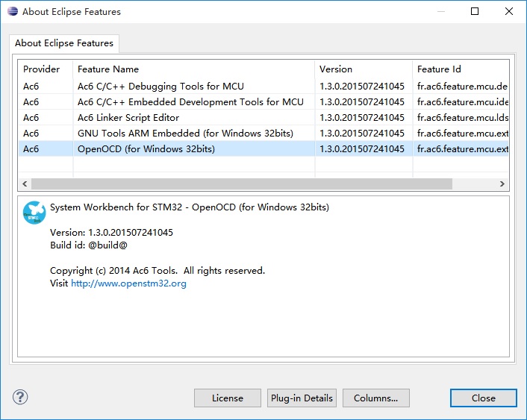Click version cell of GNU Tools ARM row
The image size is (527, 420).
point(362,134)
